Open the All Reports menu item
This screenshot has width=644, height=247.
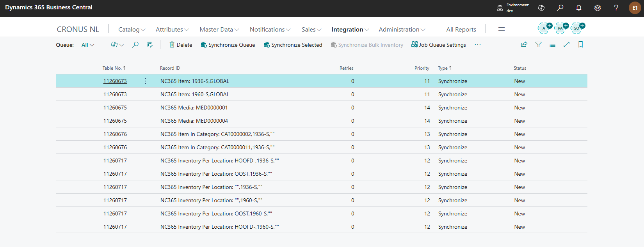(461, 30)
